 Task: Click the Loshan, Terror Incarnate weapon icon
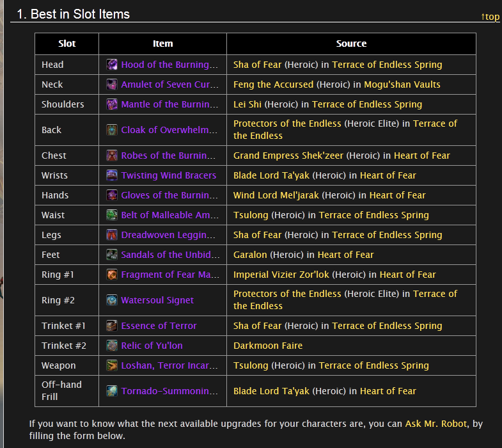pyautogui.click(x=112, y=365)
